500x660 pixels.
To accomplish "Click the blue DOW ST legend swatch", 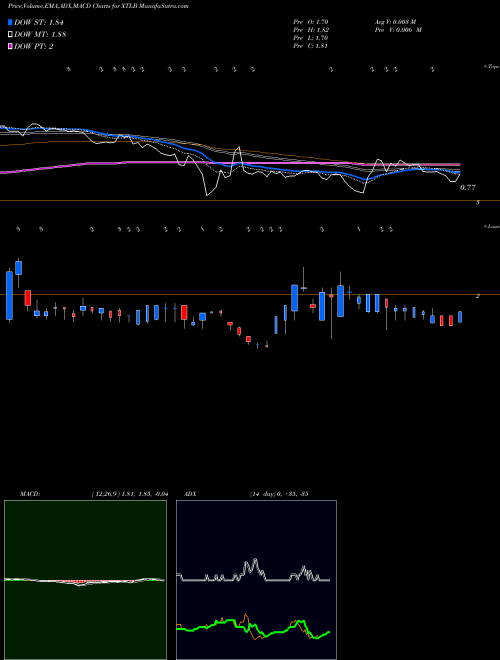I will pos(11,23).
